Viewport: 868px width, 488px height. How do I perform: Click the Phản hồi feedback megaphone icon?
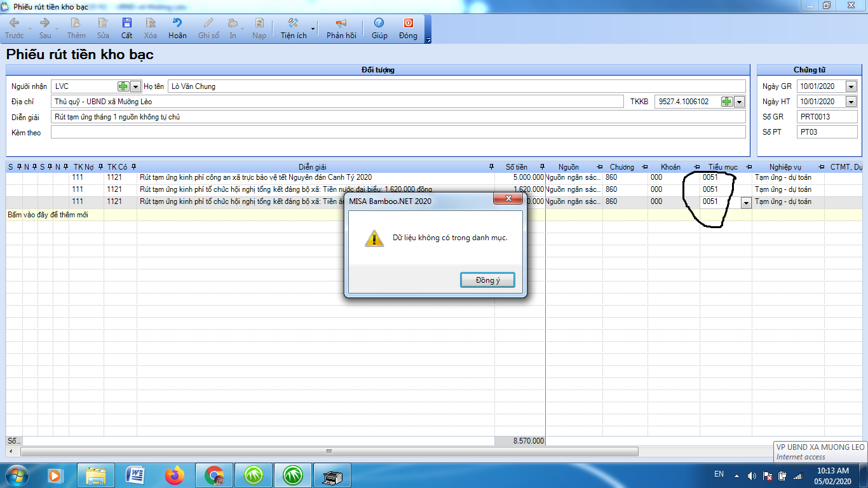pyautogui.click(x=341, y=24)
